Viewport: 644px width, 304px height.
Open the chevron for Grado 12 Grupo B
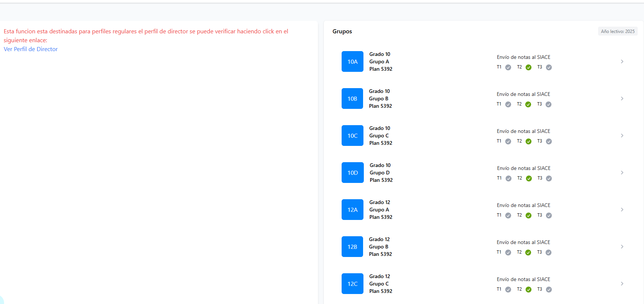tap(622, 247)
